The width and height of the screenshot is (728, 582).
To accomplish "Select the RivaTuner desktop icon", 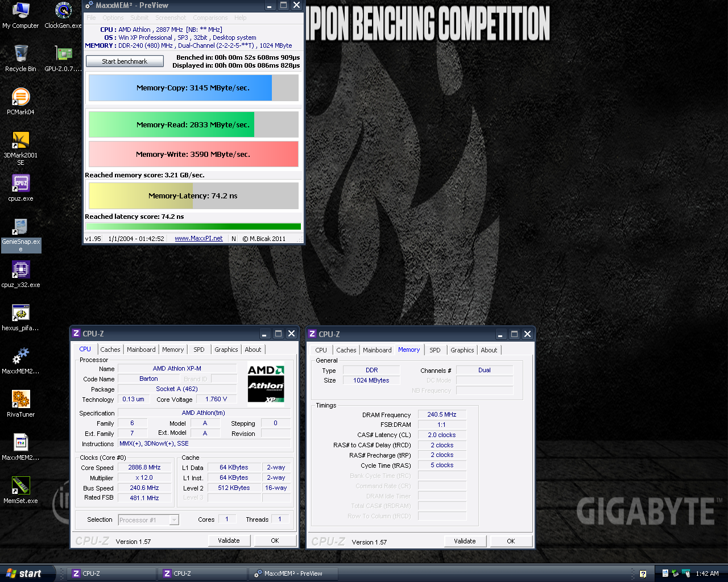I will (x=20, y=404).
